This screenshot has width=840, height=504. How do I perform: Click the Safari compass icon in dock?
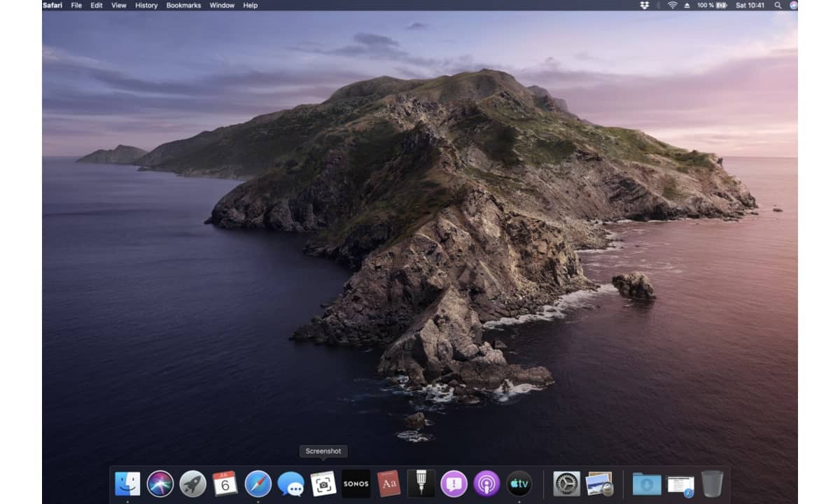[x=258, y=484]
